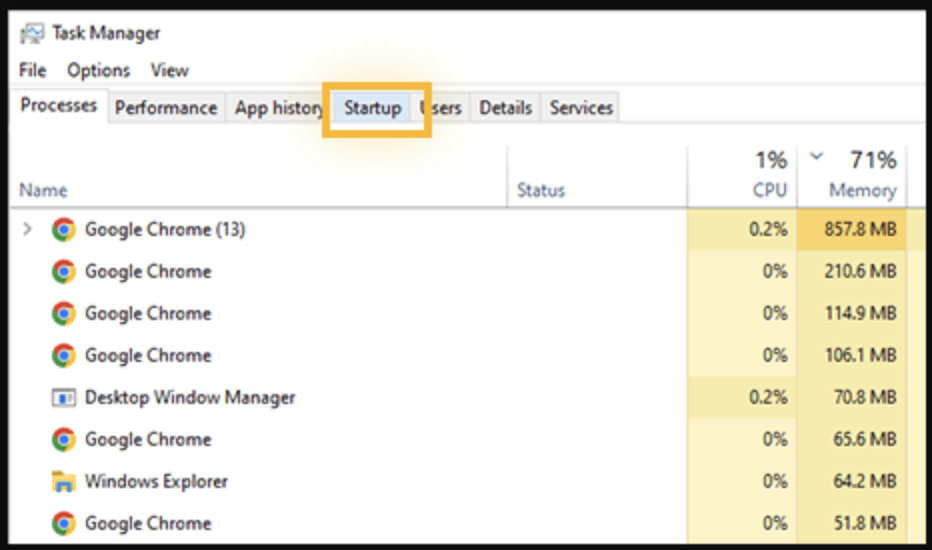932x550 pixels.
Task: Select Google Chrome row using 114.9 MB
Action: click(x=467, y=313)
